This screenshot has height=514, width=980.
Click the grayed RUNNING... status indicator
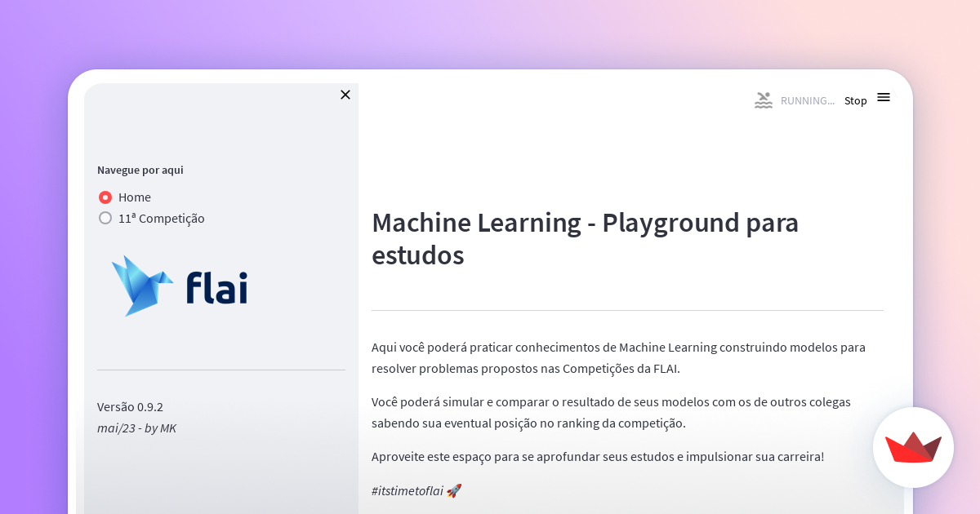(x=807, y=100)
